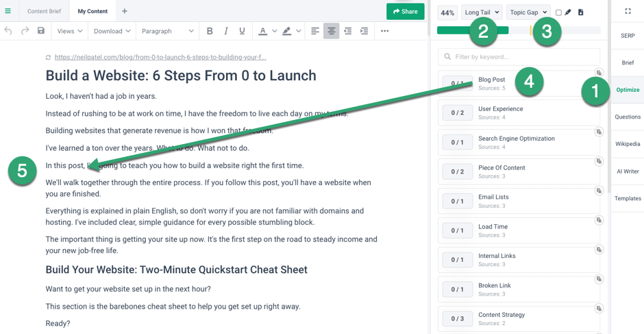
Task: Select the Search Engine Optimization topic
Action: 519,143
